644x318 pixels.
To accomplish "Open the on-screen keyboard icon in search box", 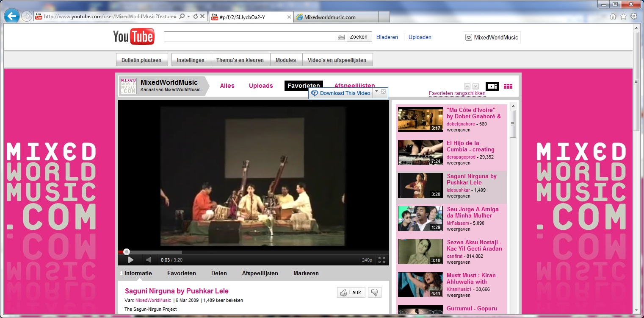I will point(341,37).
